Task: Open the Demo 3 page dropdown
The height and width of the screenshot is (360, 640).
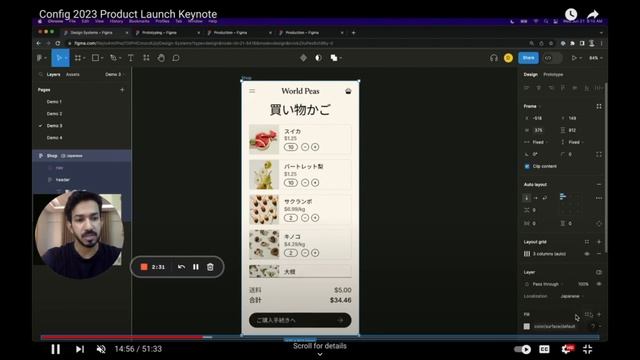Action: [x=114, y=74]
